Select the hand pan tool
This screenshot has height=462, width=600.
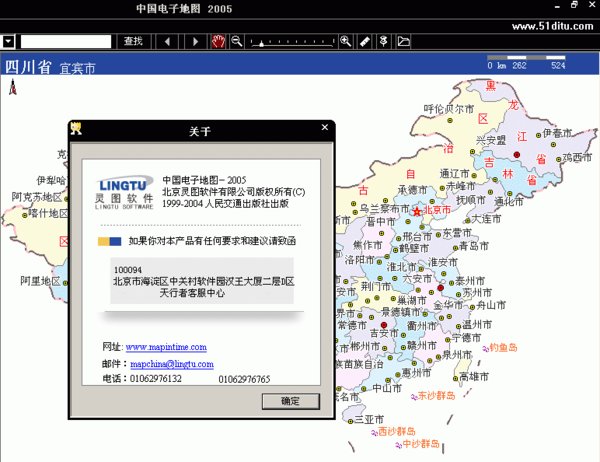218,41
